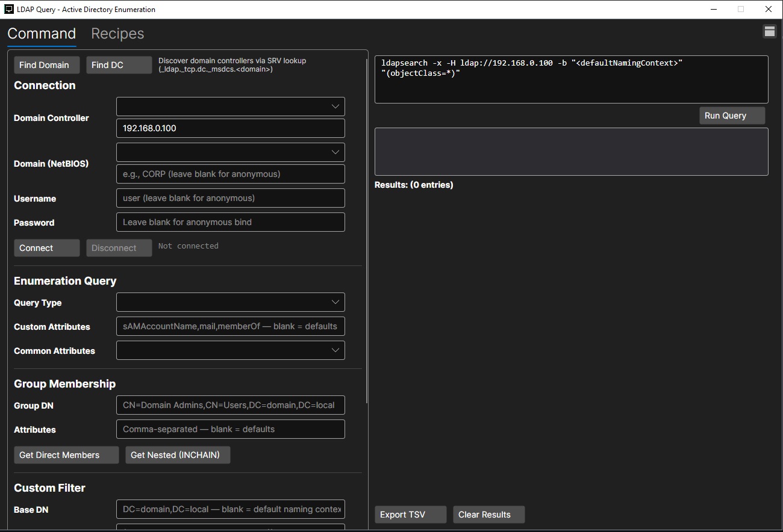Image resolution: width=783 pixels, height=532 pixels.
Task: Click the empty query output box
Action: [x=572, y=152]
